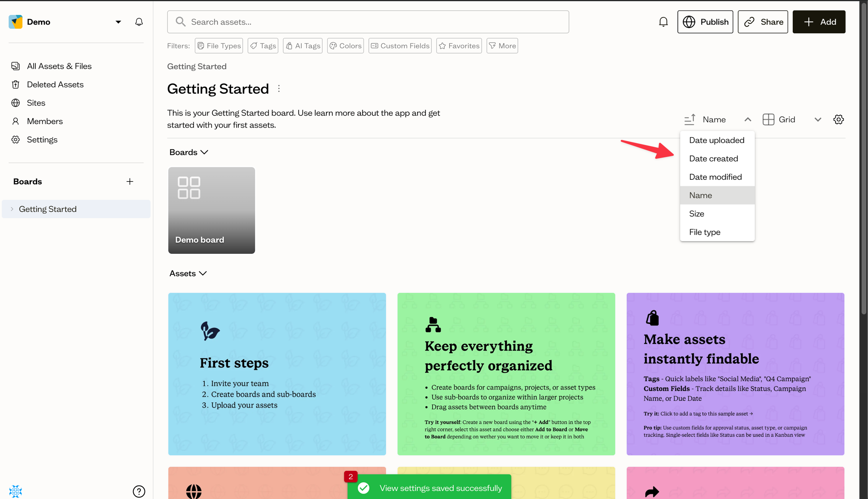Click the Members person icon

16,121
